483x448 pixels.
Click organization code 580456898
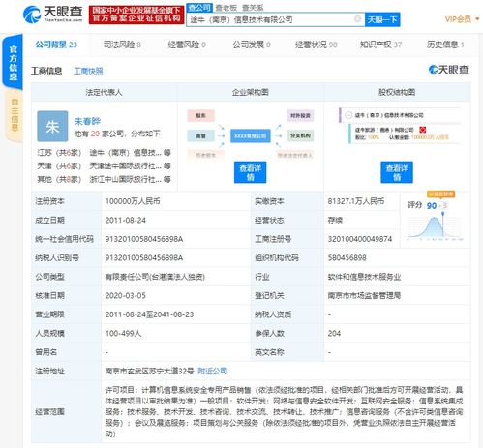click(x=347, y=257)
